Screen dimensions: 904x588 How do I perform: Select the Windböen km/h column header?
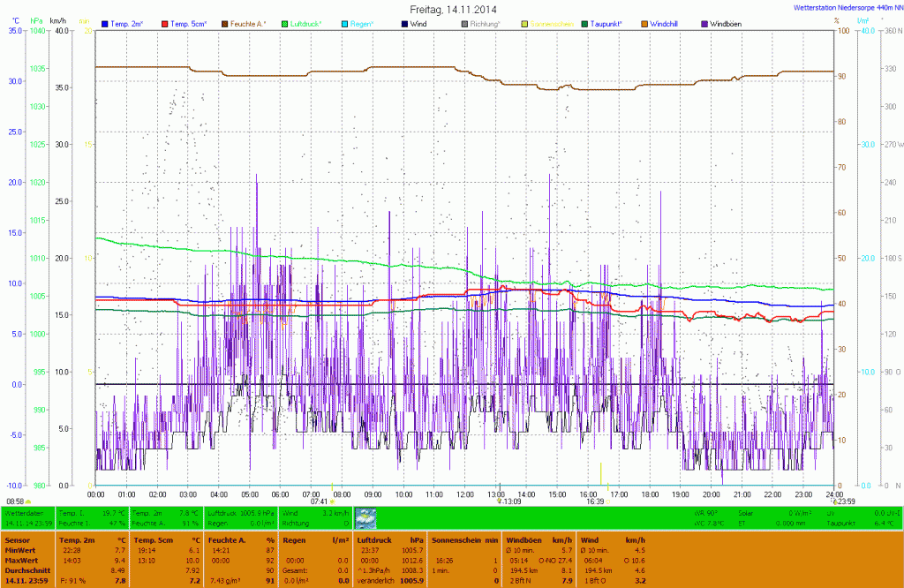pyautogui.click(x=540, y=539)
